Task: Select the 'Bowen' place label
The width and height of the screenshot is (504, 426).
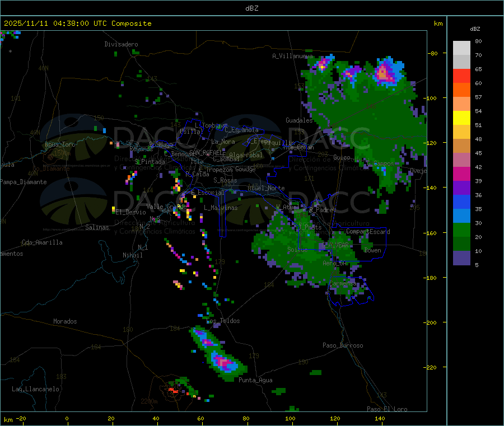Action: click(x=373, y=250)
